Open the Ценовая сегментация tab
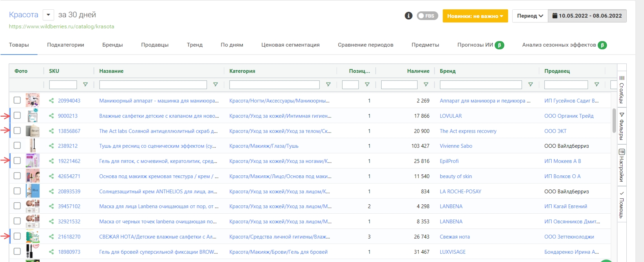Screen dimensions: 644x262 [x=290, y=45]
